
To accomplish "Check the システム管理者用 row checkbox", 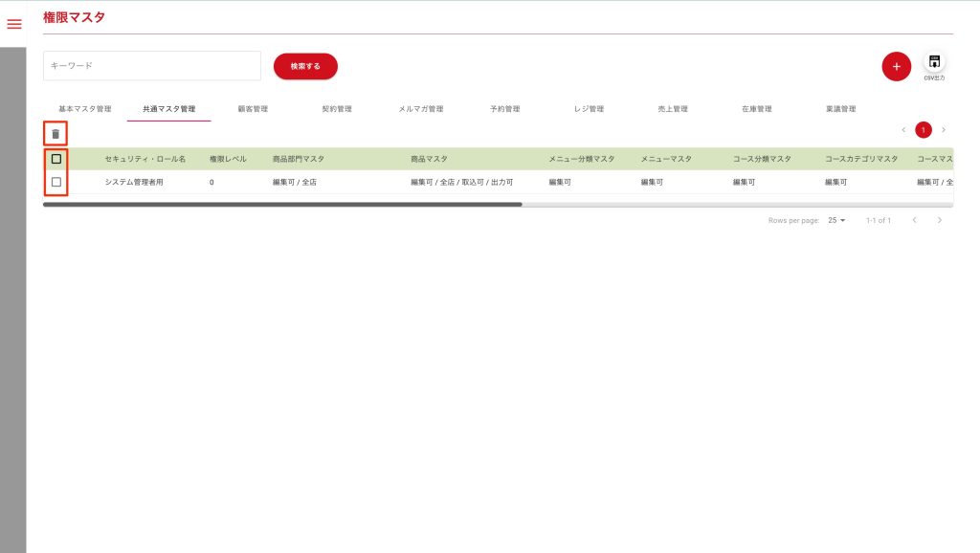I will tap(56, 182).
